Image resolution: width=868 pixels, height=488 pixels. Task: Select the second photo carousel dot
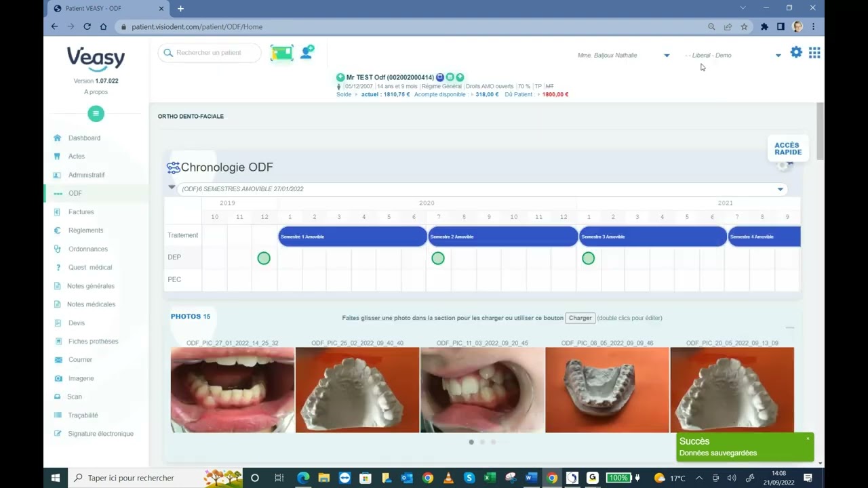coord(482,442)
